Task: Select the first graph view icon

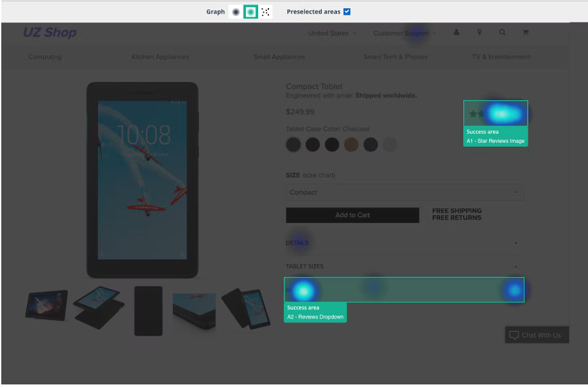Action: click(236, 12)
